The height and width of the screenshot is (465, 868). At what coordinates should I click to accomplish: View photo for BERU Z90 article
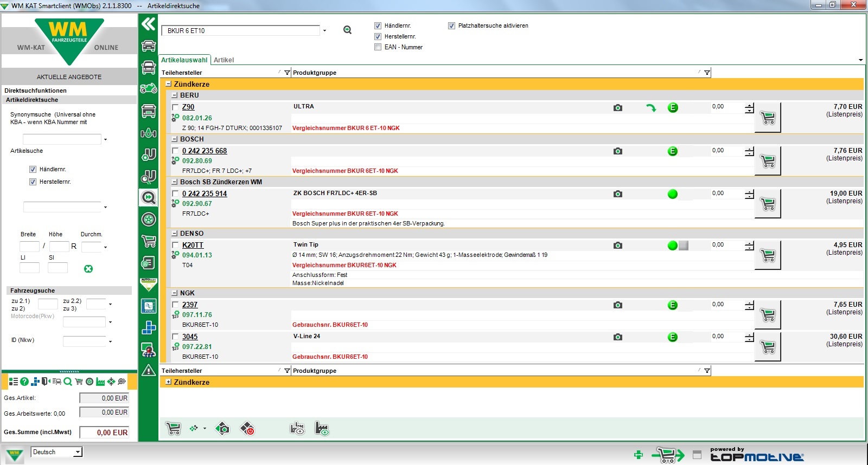[x=617, y=108]
